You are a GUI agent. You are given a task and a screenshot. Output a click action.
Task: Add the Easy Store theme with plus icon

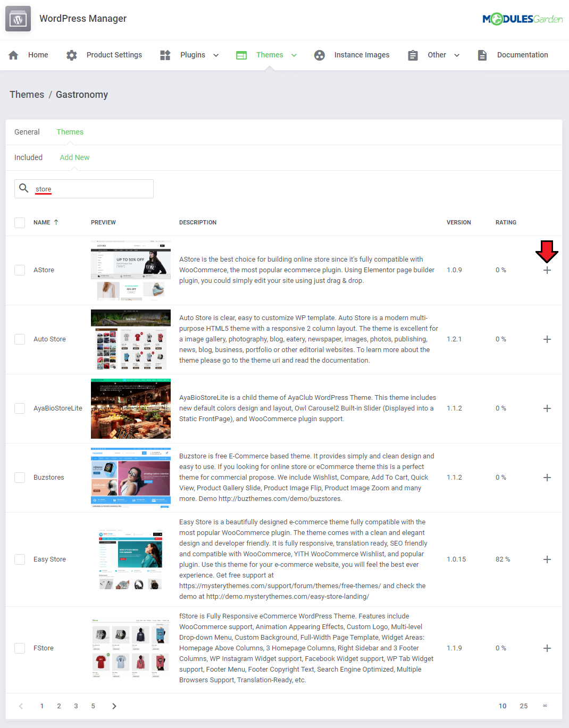click(x=547, y=559)
